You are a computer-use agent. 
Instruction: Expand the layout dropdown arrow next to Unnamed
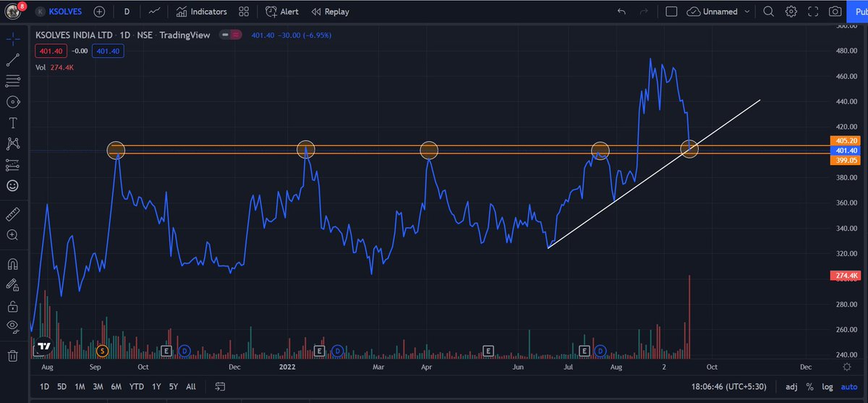tap(746, 12)
